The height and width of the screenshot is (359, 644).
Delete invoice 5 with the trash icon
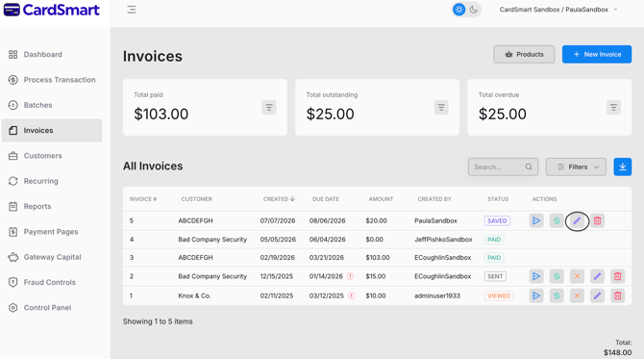click(x=597, y=220)
